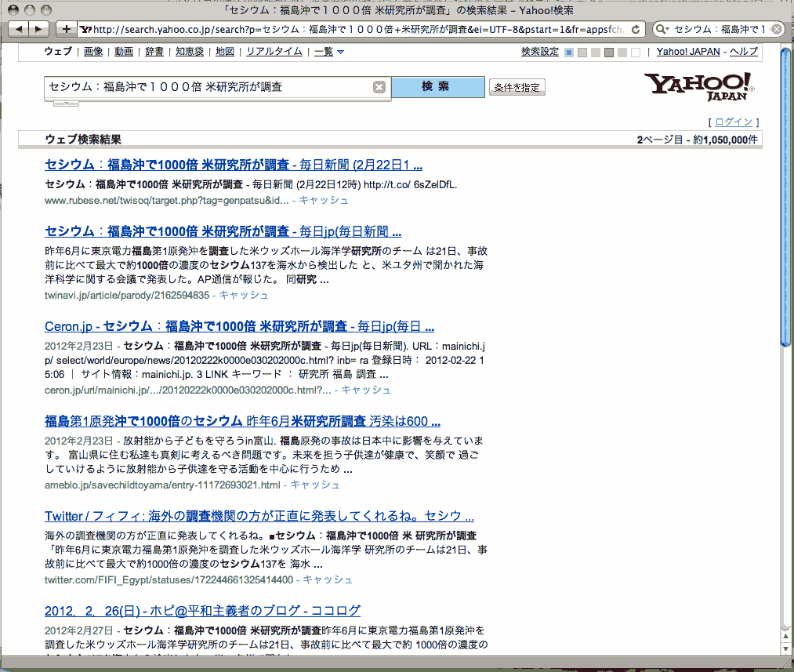Select the dark gray color theme swatch

click(x=609, y=53)
